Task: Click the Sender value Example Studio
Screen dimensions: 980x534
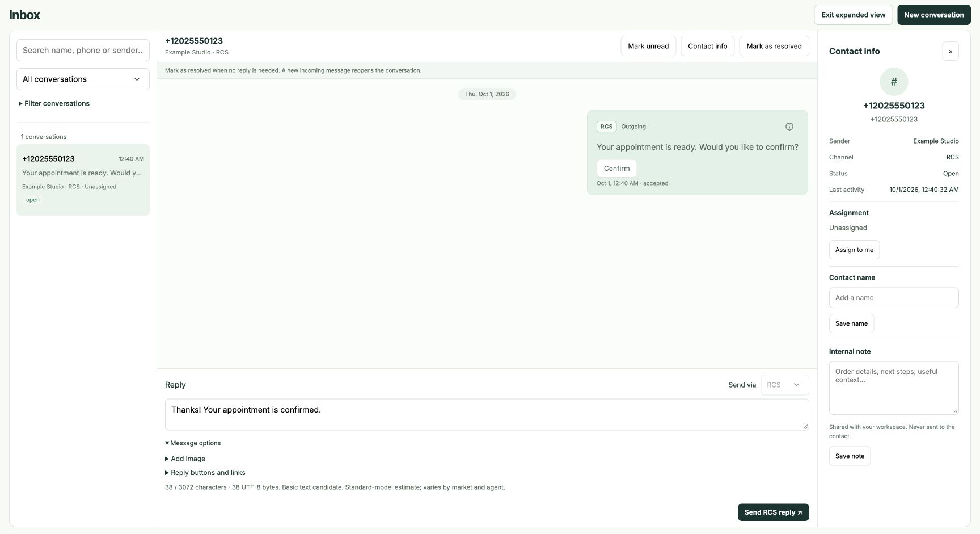Action: point(936,141)
